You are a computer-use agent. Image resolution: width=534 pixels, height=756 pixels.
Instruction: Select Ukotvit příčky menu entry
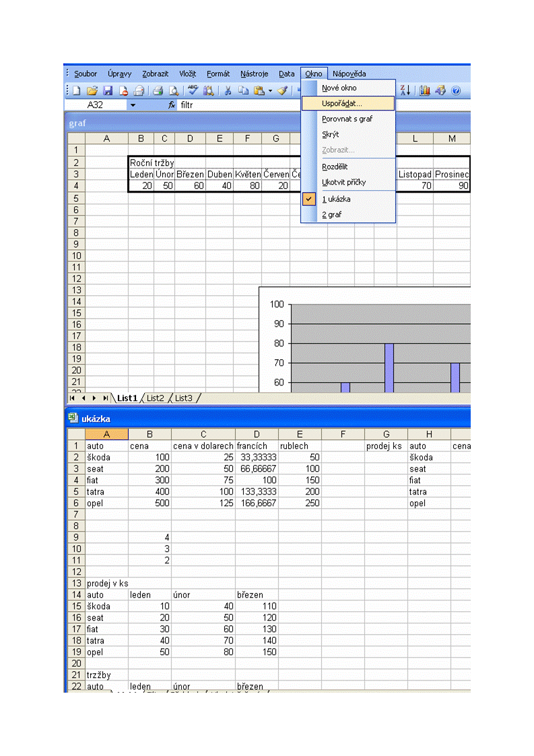[348, 182]
